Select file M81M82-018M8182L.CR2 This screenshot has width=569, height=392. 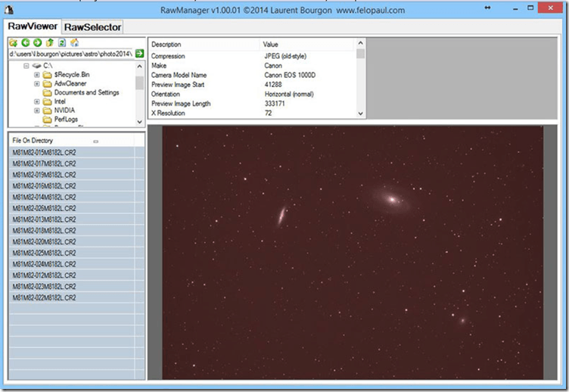[x=71, y=231]
